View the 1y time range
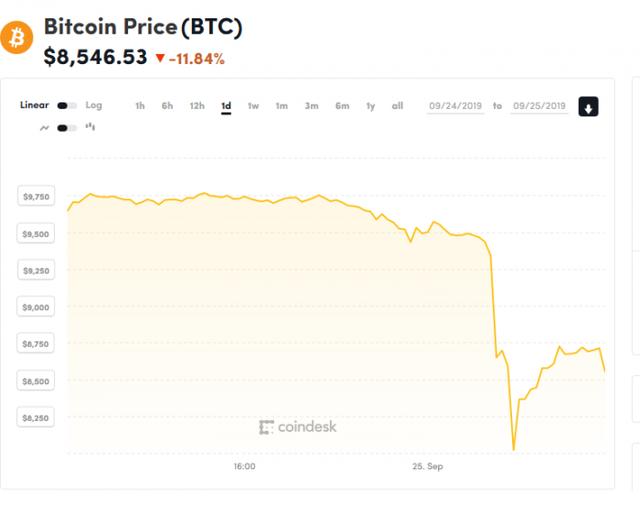Image resolution: width=640 pixels, height=505 pixels. point(370,105)
